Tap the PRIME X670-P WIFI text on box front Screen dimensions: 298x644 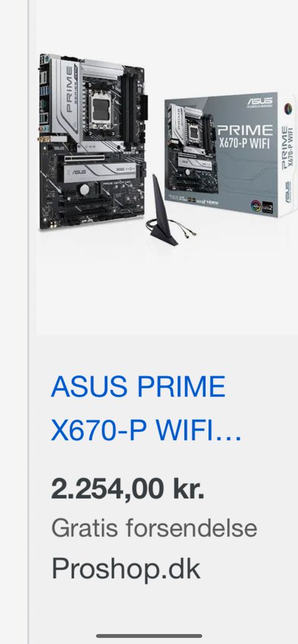(245, 136)
